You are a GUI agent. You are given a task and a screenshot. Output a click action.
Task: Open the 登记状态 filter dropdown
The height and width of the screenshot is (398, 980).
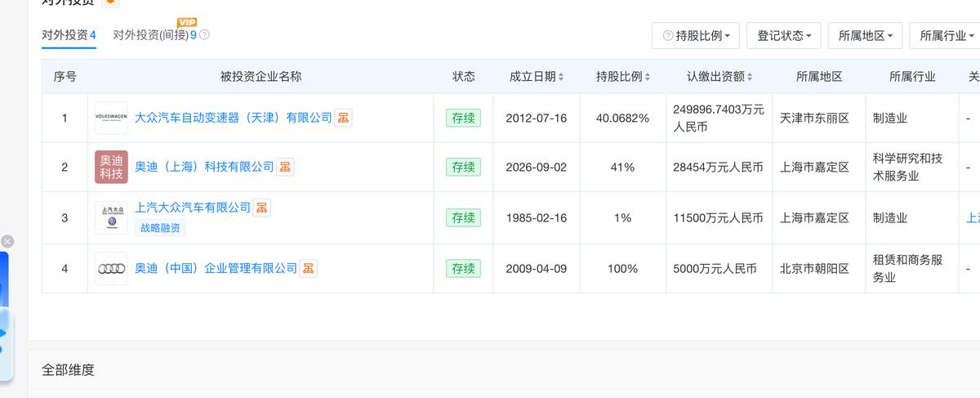point(784,36)
